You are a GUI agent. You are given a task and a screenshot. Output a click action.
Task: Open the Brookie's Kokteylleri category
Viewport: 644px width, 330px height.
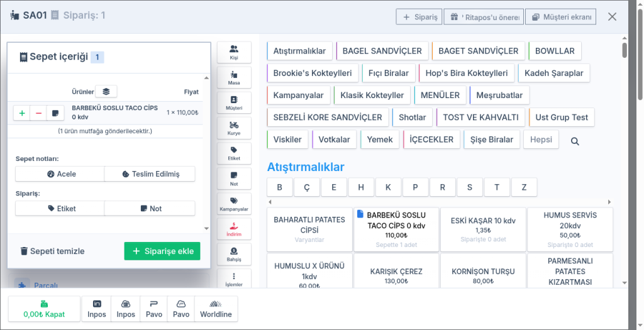click(313, 73)
